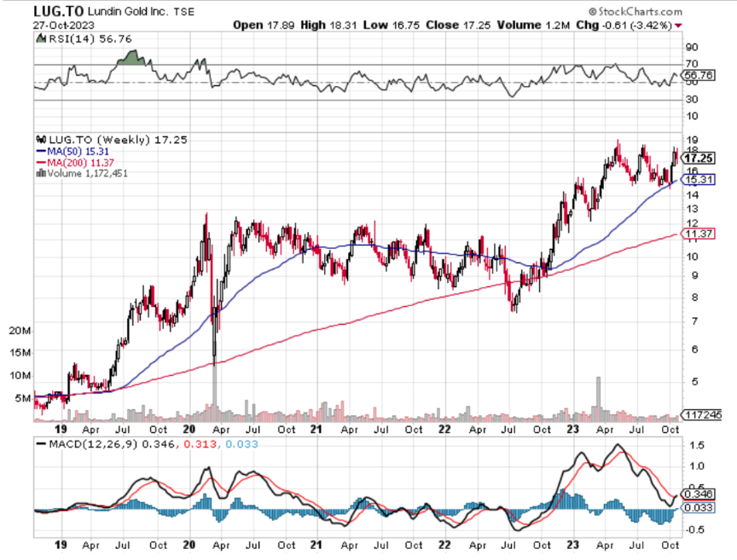737x560 pixels.
Task: Click year 23 label under the price panel
Action: click(x=572, y=430)
